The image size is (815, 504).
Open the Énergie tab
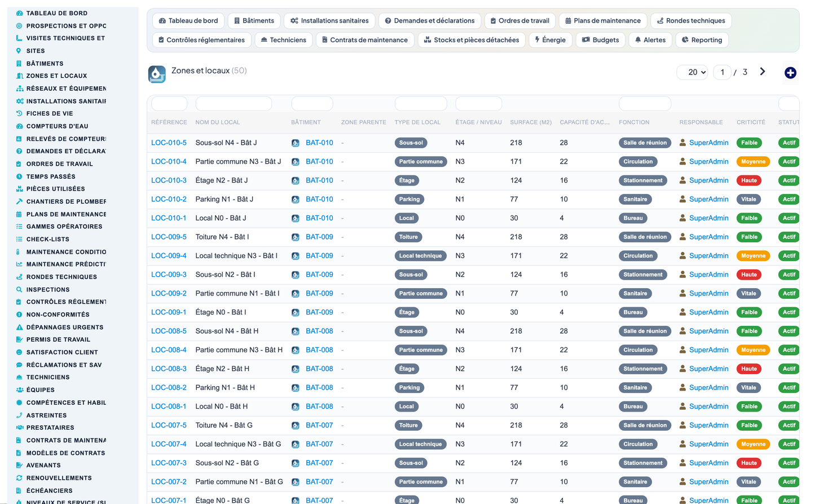550,40
